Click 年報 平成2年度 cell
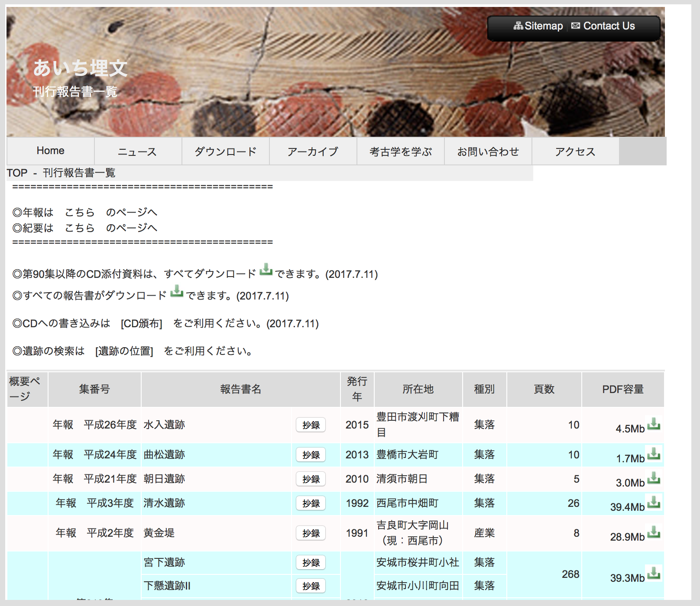Image resolution: width=700 pixels, height=606 pixels. pos(94,533)
